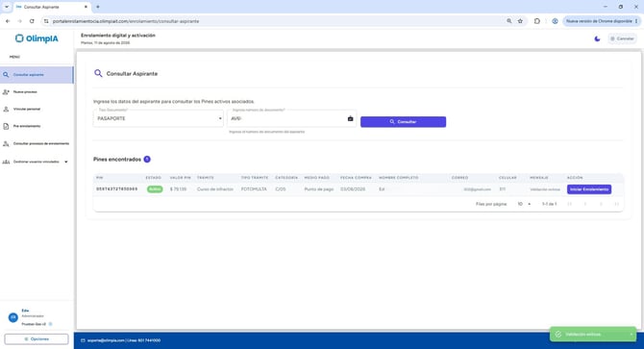Go to last table page arrow
644x349 pixels.
coord(616,204)
